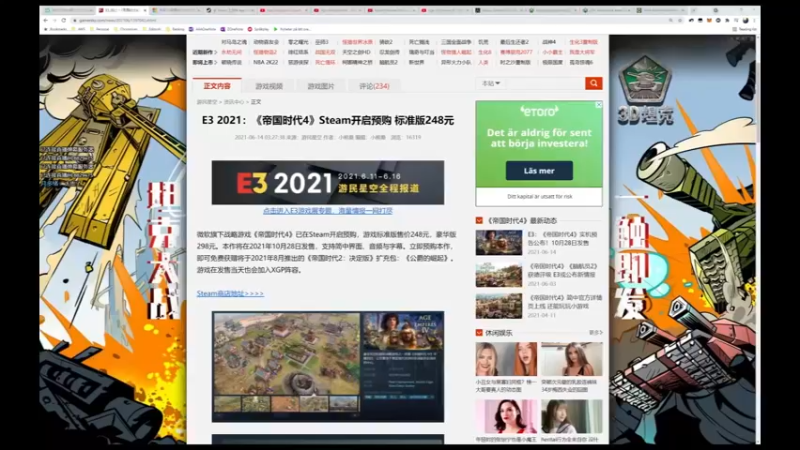Open the Reading list in bookmarks bar
The image size is (800, 450).
[744, 29]
